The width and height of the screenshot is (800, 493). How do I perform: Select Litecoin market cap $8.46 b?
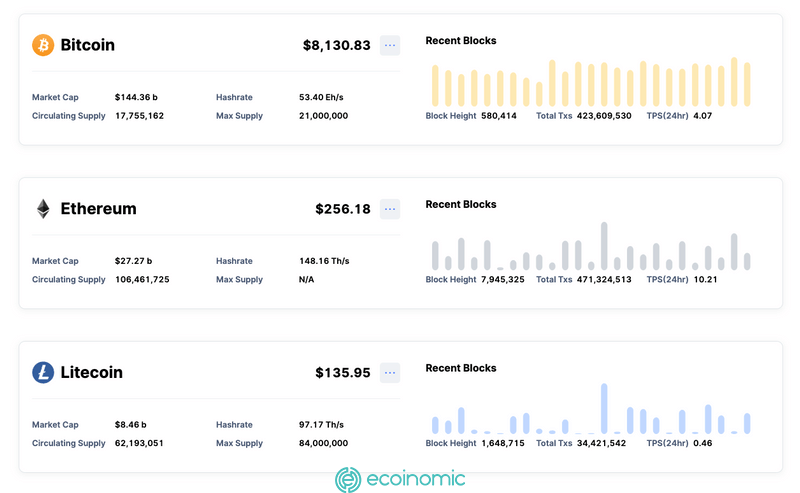(x=131, y=425)
